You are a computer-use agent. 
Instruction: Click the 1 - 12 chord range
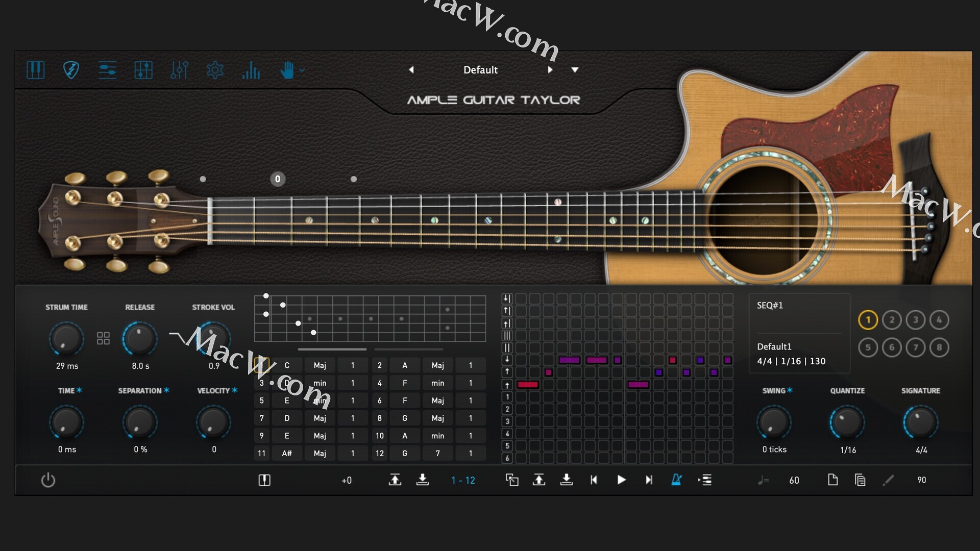[463, 480]
